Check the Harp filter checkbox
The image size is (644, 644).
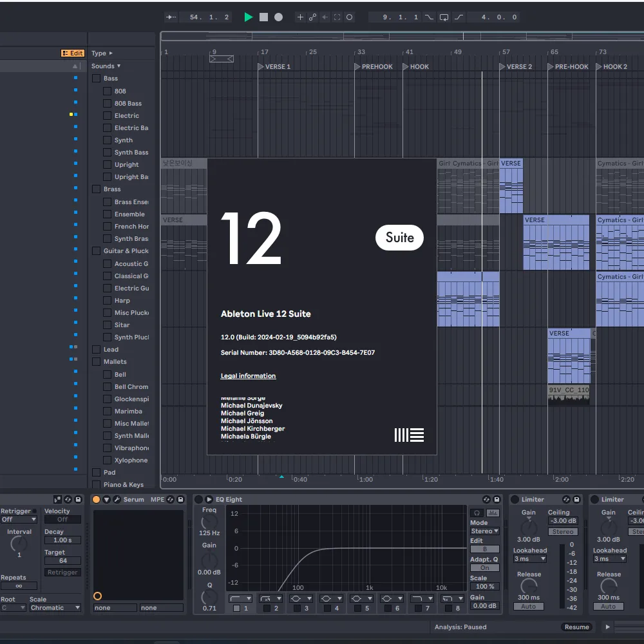[x=107, y=301]
